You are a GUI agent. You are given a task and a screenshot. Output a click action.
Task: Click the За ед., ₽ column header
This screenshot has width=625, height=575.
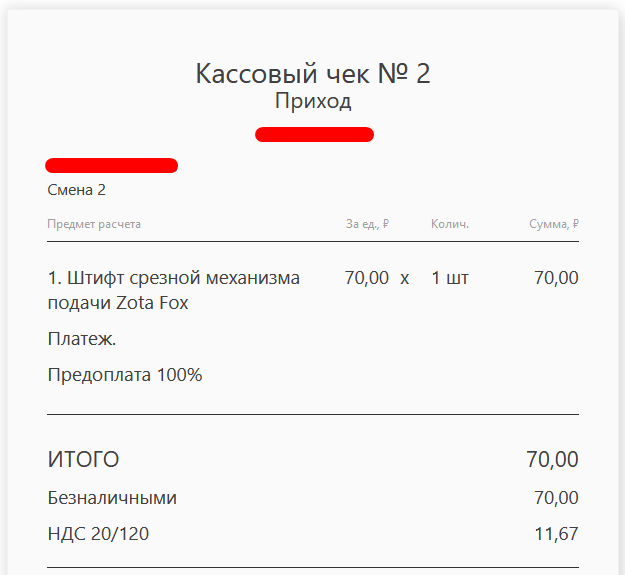pyautogui.click(x=366, y=224)
